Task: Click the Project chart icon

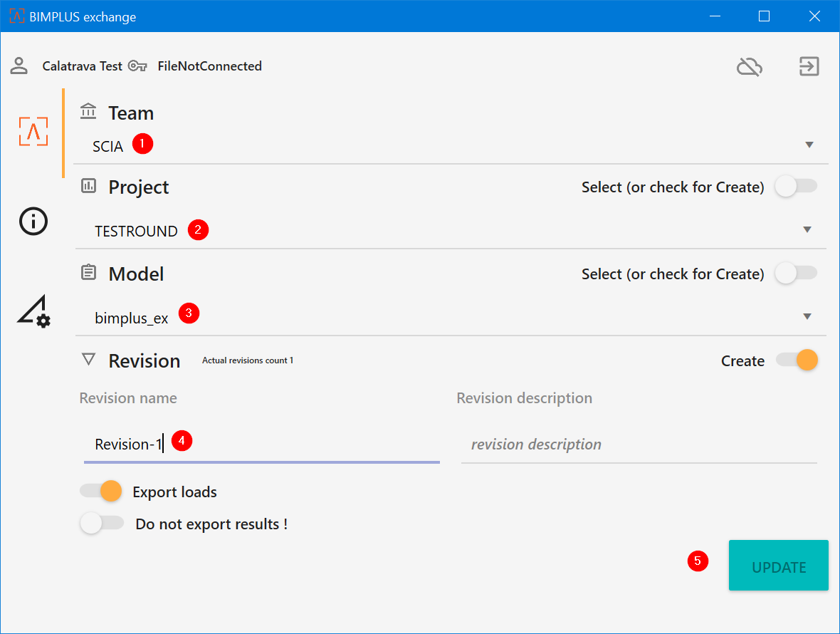Action: pos(89,187)
